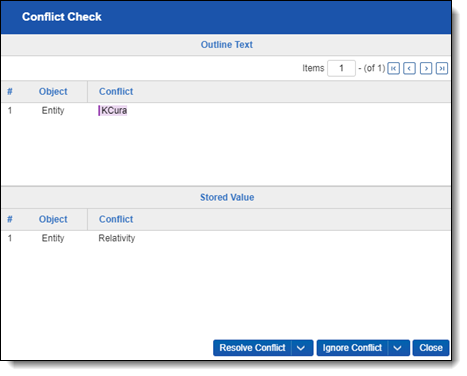Viewport: 467px width, 376px height.
Task: Sort Stored Value by Conflict column
Action: tap(116, 219)
